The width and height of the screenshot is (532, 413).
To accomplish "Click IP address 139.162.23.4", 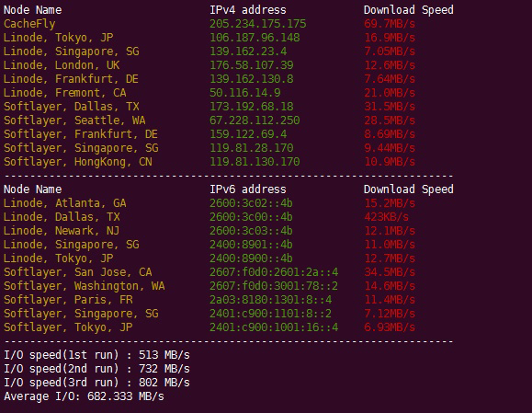I will [x=248, y=52].
